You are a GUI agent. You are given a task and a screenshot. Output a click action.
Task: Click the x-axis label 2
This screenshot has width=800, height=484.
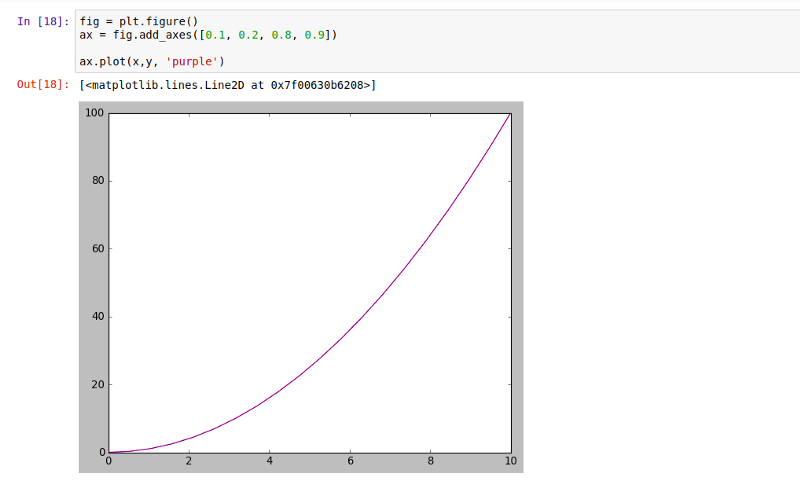tap(189, 461)
